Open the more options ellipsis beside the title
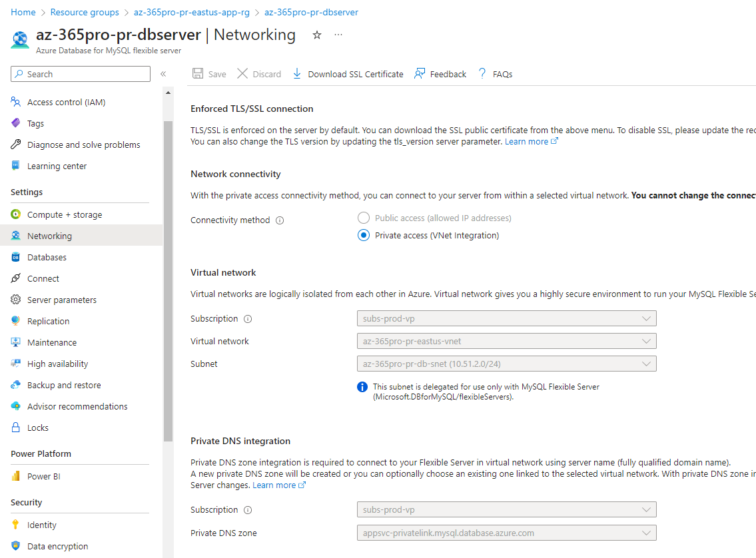Viewport: 756px width, 558px height. coord(338,35)
